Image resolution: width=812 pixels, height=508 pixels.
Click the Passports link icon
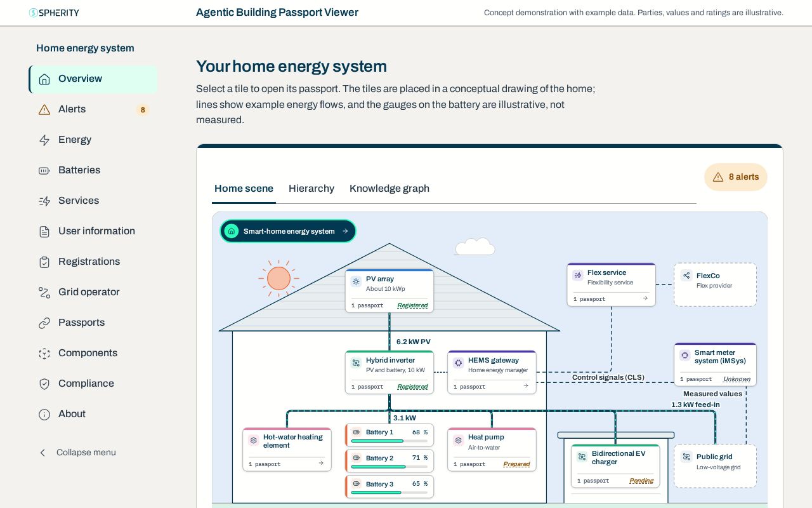[x=44, y=323]
